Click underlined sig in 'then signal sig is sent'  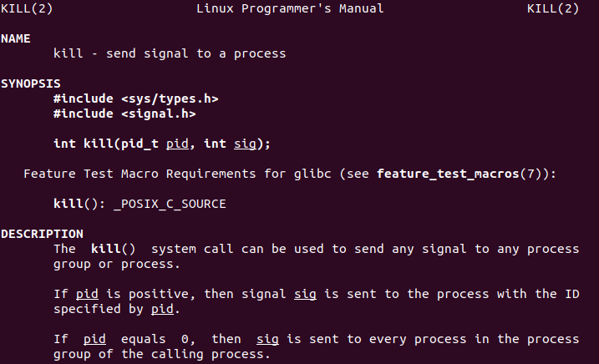point(305,294)
